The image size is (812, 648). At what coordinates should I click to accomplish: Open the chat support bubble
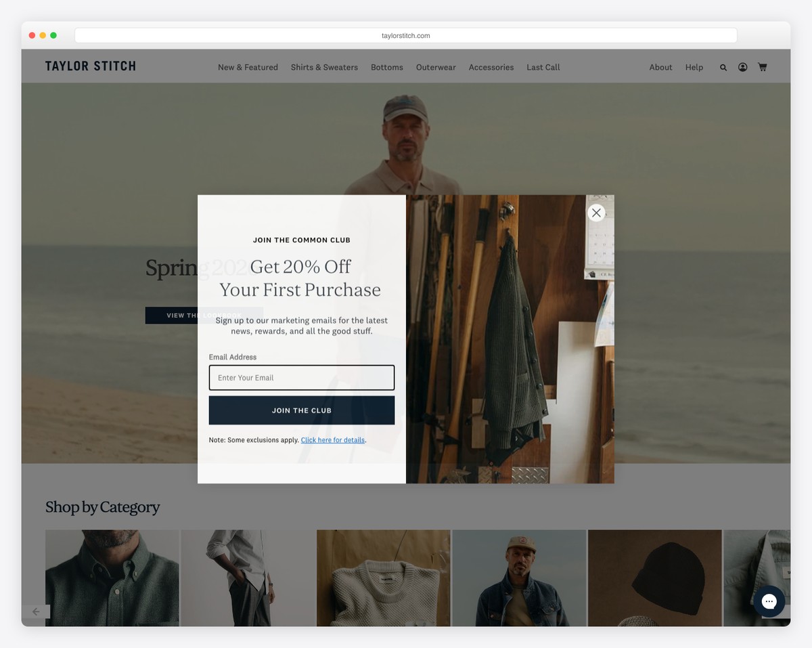769,601
